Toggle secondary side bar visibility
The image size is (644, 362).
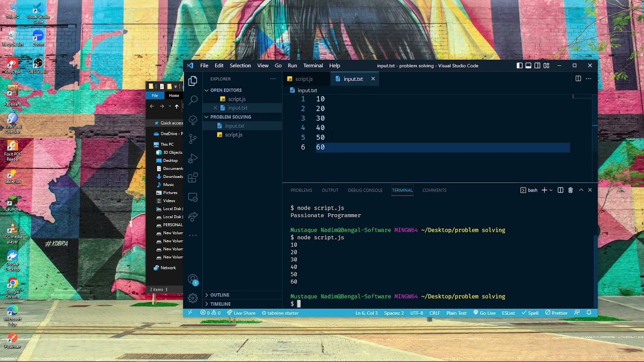tap(537, 65)
